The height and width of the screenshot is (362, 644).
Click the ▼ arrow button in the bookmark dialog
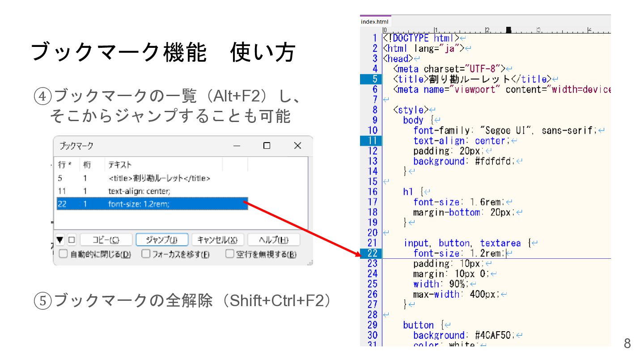click(60, 240)
